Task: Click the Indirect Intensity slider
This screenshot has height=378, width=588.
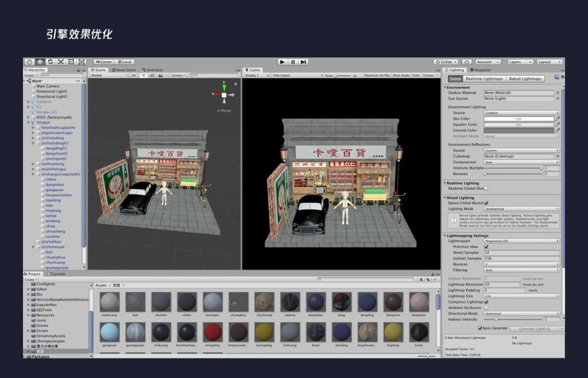Action: pyautogui.click(x=513, y=319)
